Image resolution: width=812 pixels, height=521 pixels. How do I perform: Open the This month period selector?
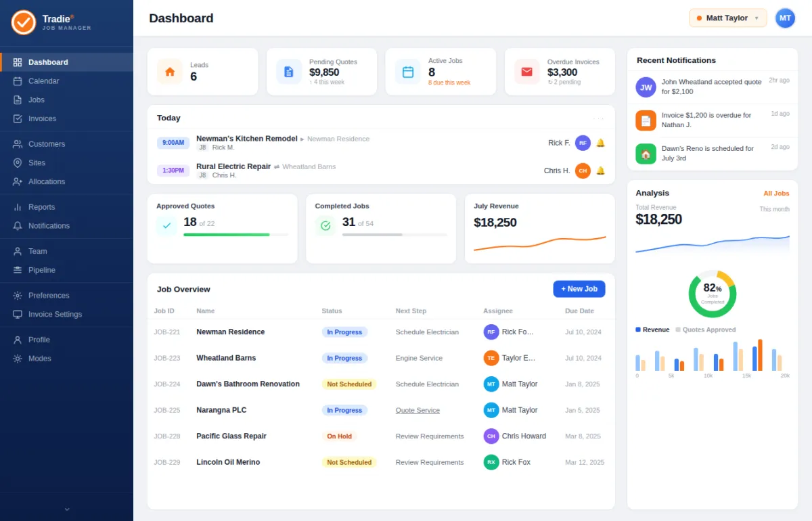coord(774,209)
